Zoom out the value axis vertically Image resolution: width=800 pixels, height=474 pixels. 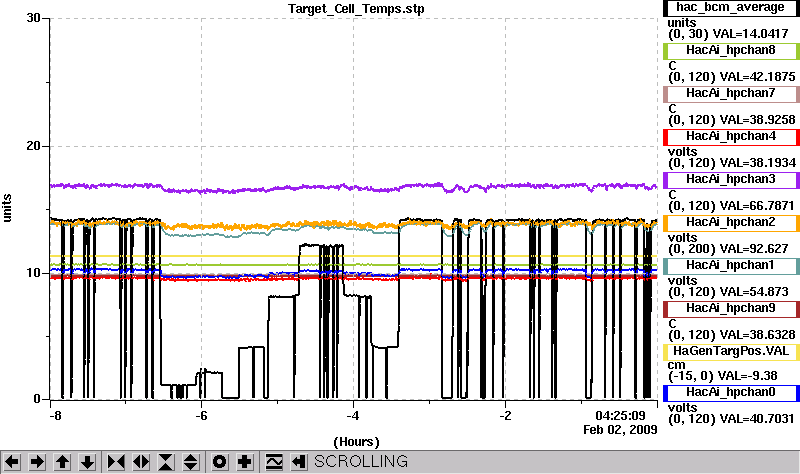coord(191,462)
